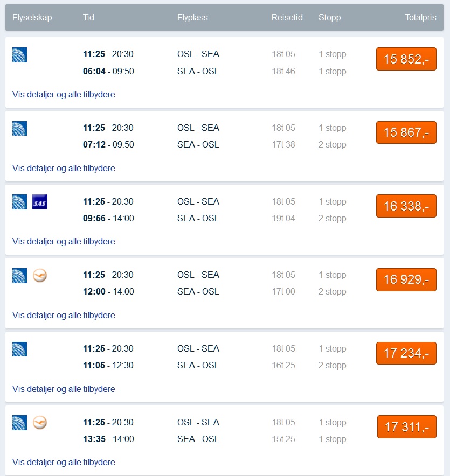Viewport: 450px width, 476px height.
Task: Choose the 16 929,- fare button
Action: coord(406,279)
